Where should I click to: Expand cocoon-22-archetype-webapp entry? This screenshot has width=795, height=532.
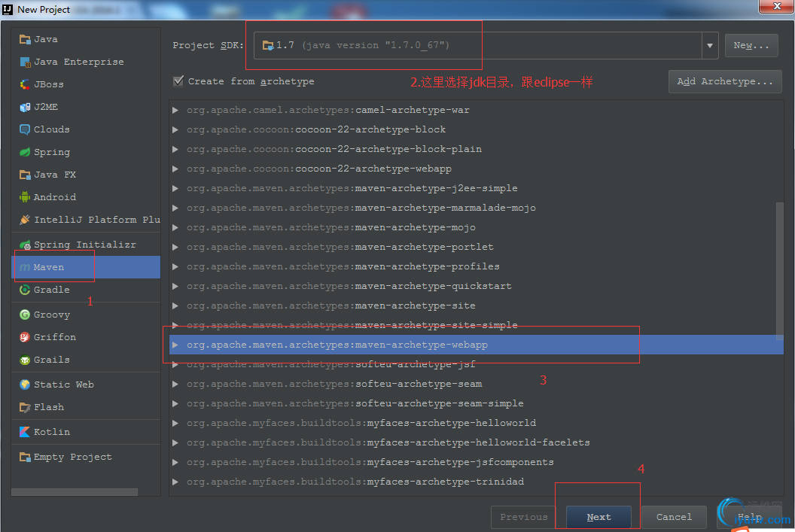[x=175, y=169]
